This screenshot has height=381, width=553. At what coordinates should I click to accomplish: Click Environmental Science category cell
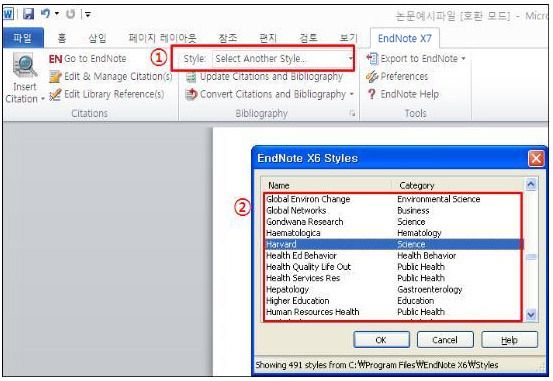pos(438,199)
